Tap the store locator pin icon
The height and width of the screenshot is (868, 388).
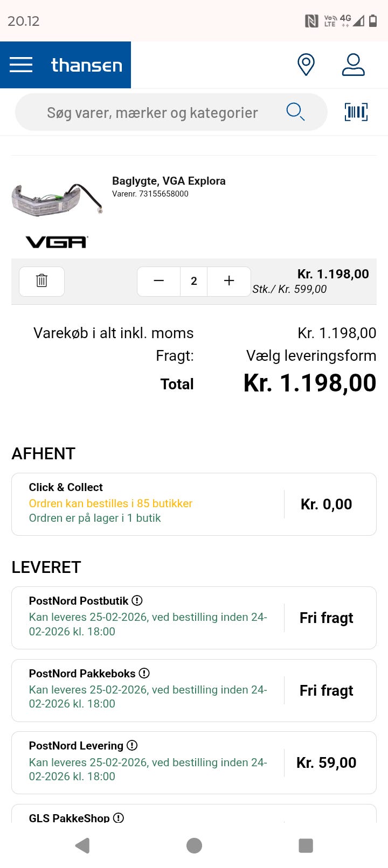(x=306, y=65)
